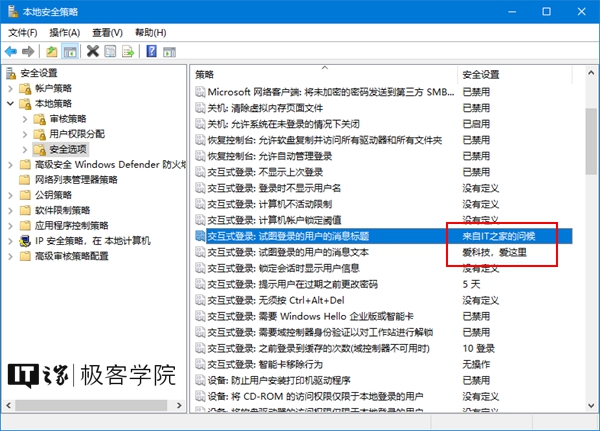Click the policy icon beside 关机: 清除虚拟内存页面文件

[x=201, y=108]
